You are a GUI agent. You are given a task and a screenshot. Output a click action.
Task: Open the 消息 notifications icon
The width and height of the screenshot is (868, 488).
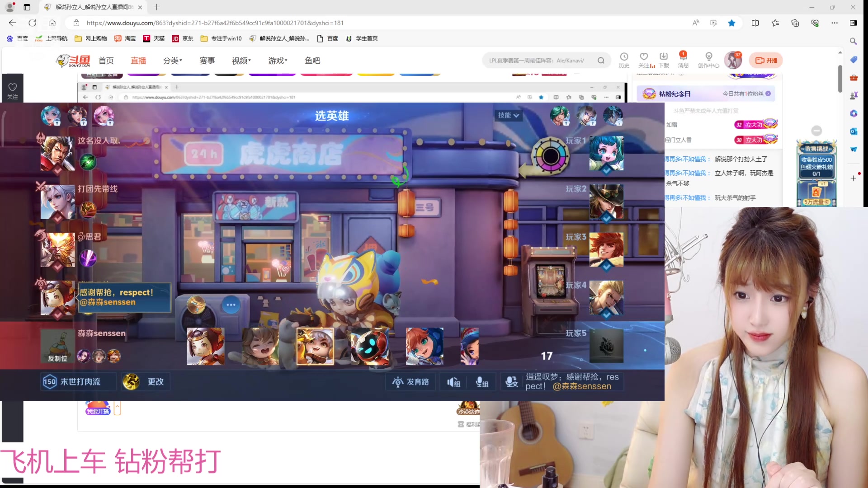(683, 60)
